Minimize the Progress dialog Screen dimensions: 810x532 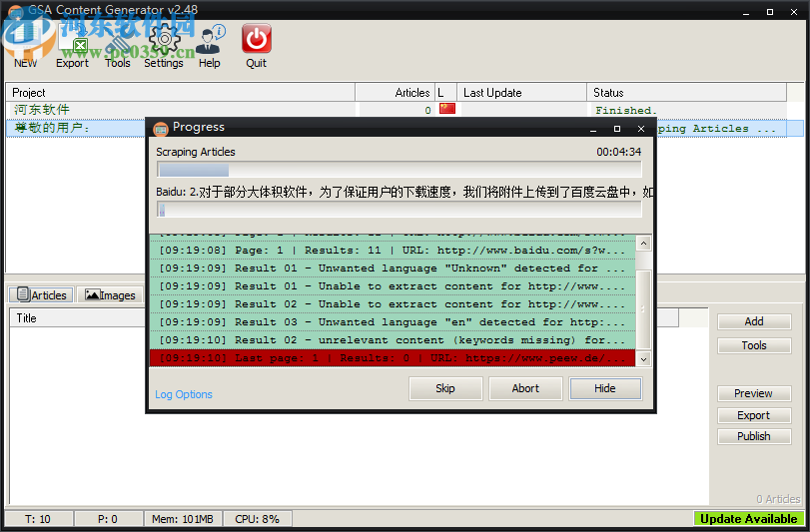593,129
